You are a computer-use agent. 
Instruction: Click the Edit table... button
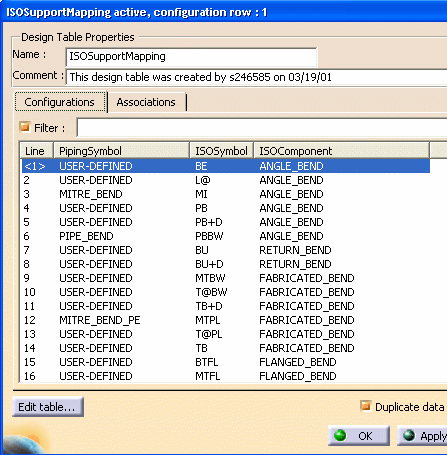pyautogui.click(x=48, y=407)
